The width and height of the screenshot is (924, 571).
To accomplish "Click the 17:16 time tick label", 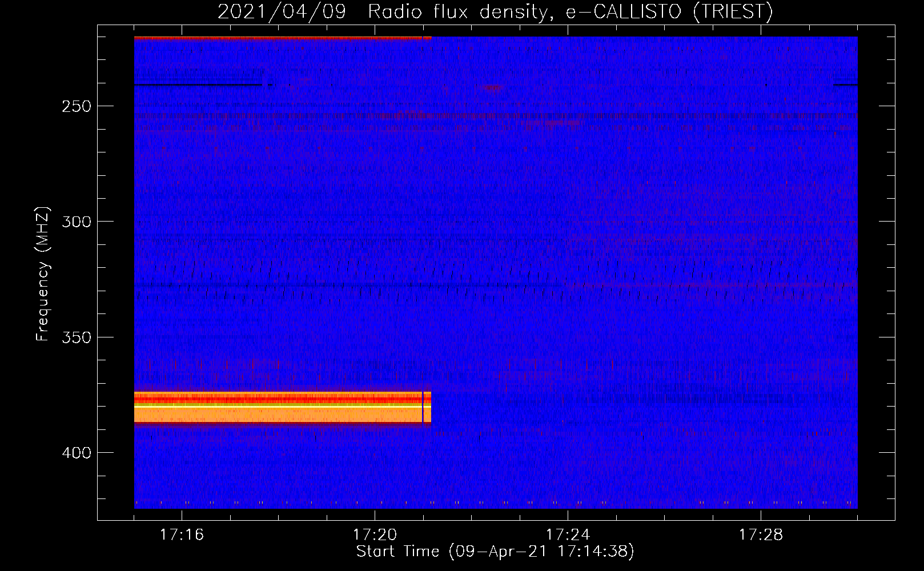I will [182, 534].
